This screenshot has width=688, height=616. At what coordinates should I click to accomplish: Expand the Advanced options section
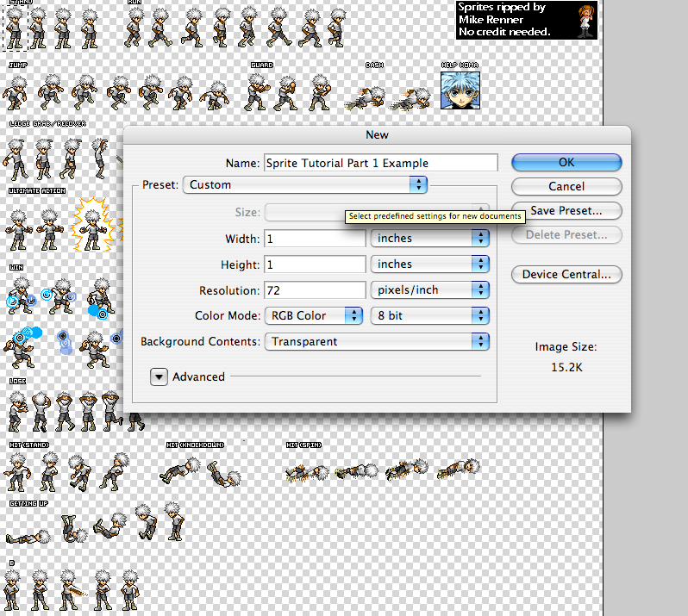click(x=159, y=376)
